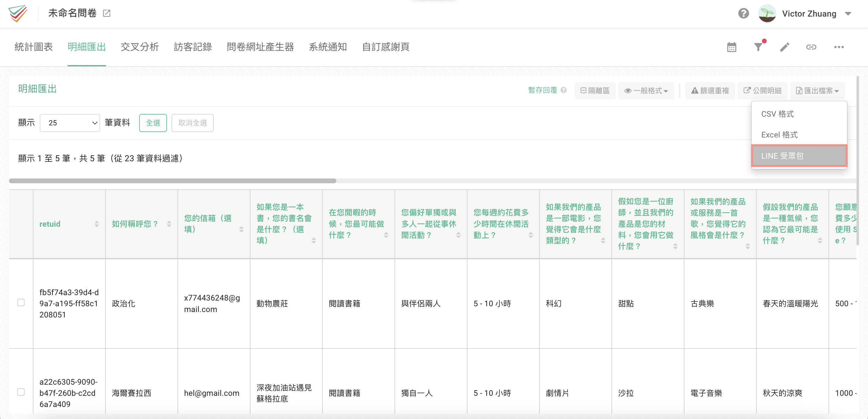This screenshot has width=868, height=419.
Task: Open the more options ellipsis icon
Action: point(839,47)
